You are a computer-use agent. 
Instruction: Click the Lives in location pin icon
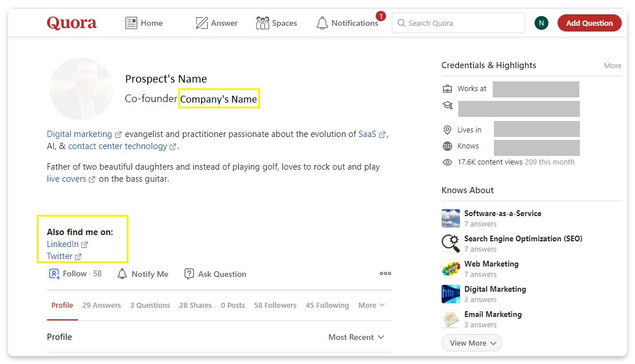[447, 130]
